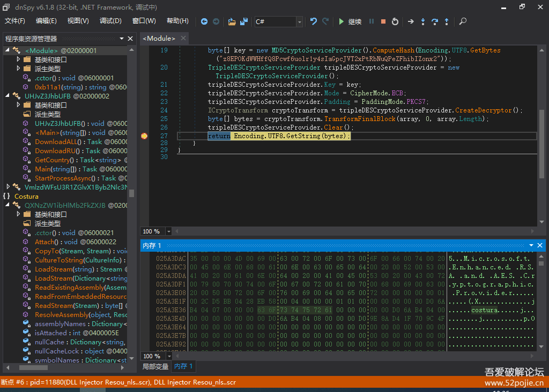Toggle the breakpoint on line 27
This screenshot has height=392, width=549.
pos(144,136)
